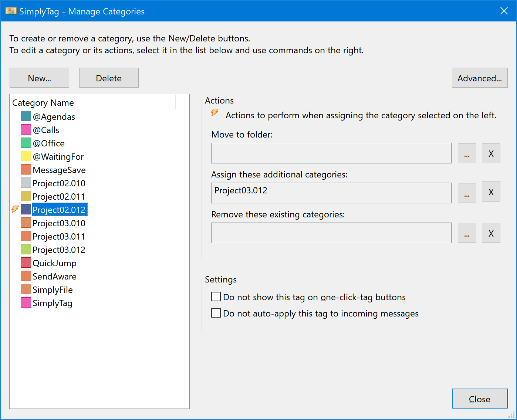Image resolution: width=517 pixels, height=420 pixels.
Task: Select the SendAware category
Action: point(54,277)
